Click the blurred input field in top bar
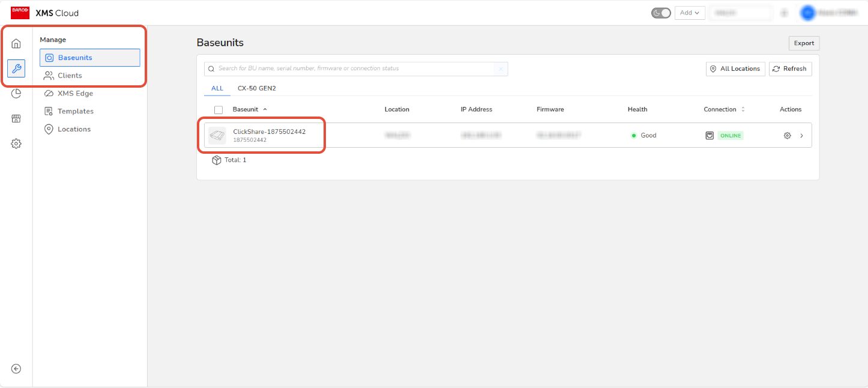 [x=741, y=13]
